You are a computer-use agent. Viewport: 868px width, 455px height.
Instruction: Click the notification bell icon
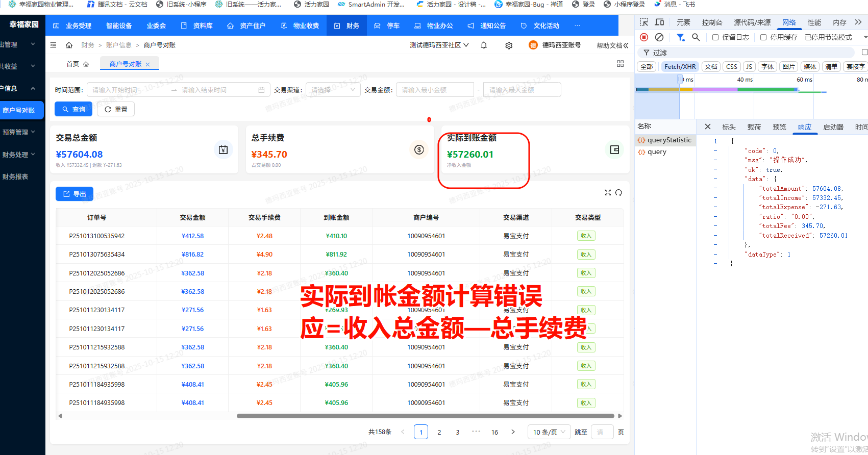pyautogui.click(x=484, y=45)
